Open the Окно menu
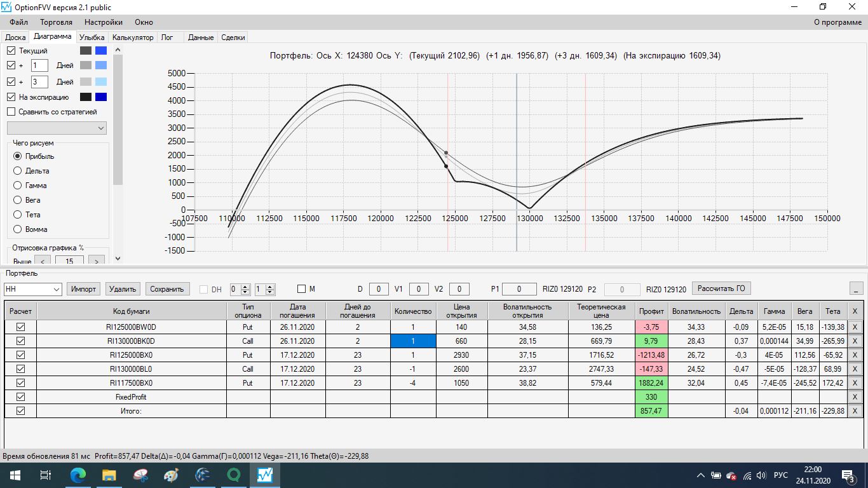Screen dimensions: 868x488 (x=144, y=22)
